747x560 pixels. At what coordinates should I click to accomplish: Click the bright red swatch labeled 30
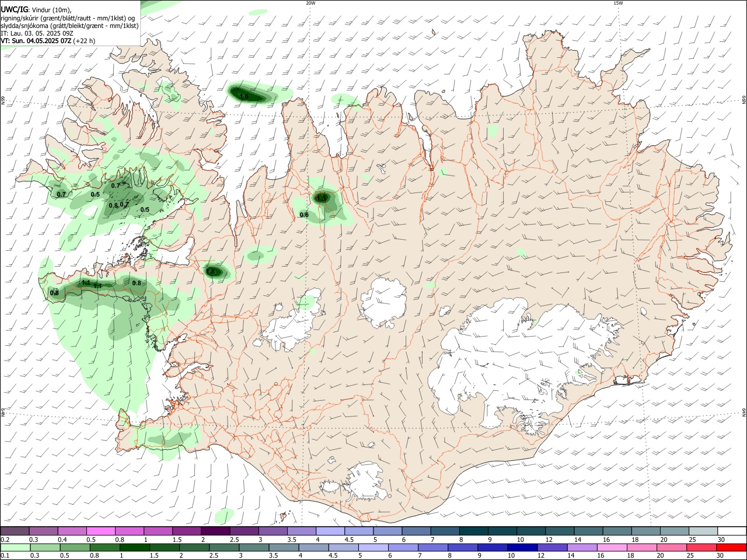pos(731,547)
